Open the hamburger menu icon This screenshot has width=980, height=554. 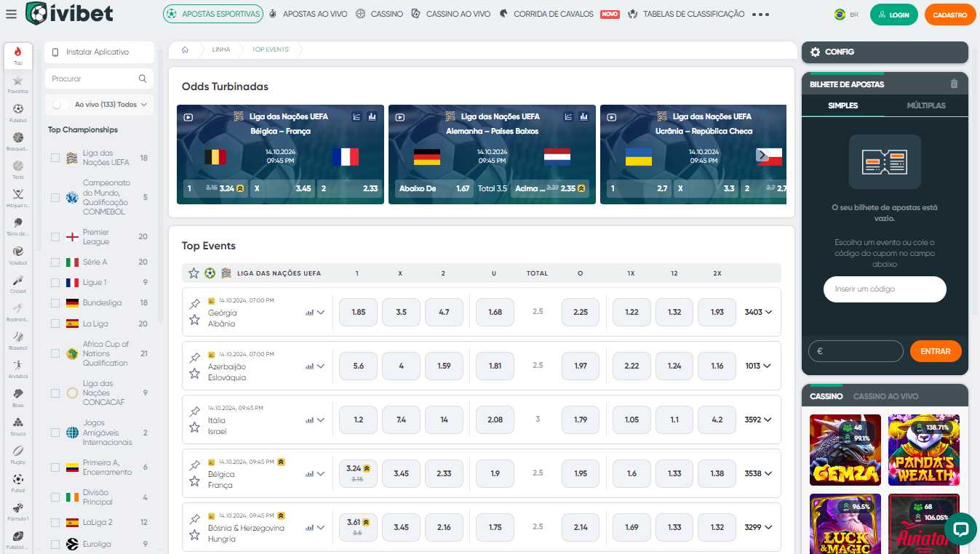pos(11,14)
